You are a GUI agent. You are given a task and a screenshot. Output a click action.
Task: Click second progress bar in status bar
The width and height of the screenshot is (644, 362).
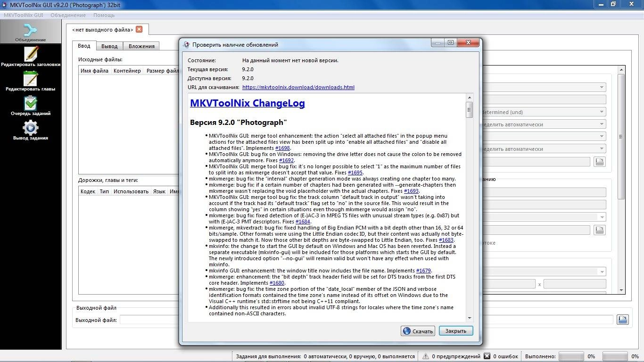(615, 356)
